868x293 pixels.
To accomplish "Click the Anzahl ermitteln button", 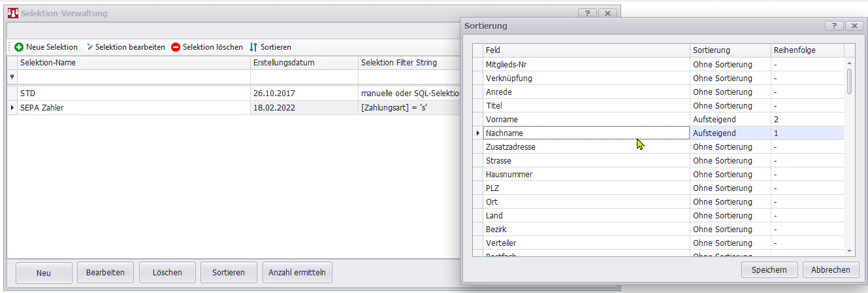I will tap(297, 273).
